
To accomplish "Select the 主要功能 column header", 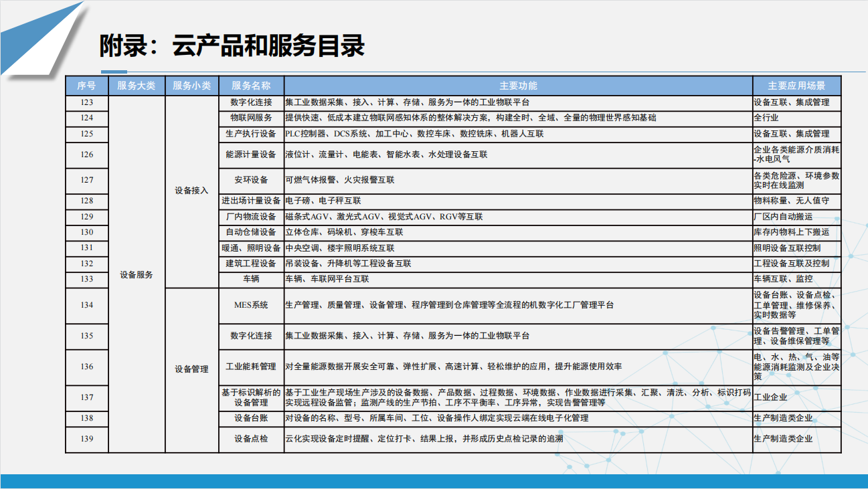I will coord(518,86).
